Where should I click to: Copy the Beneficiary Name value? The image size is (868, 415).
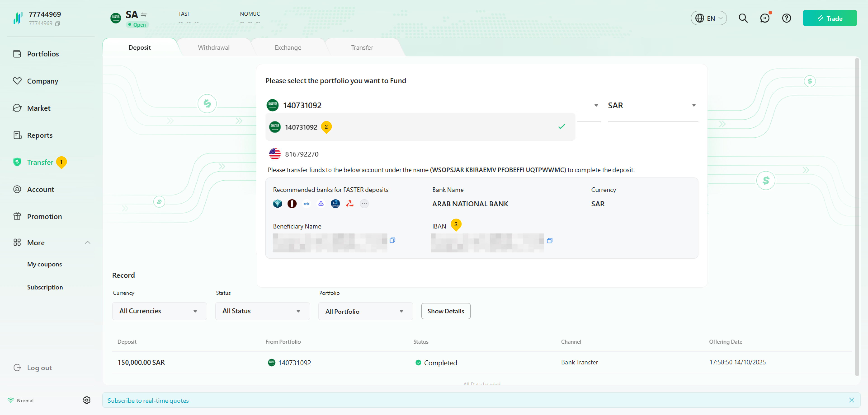point(392,240)
